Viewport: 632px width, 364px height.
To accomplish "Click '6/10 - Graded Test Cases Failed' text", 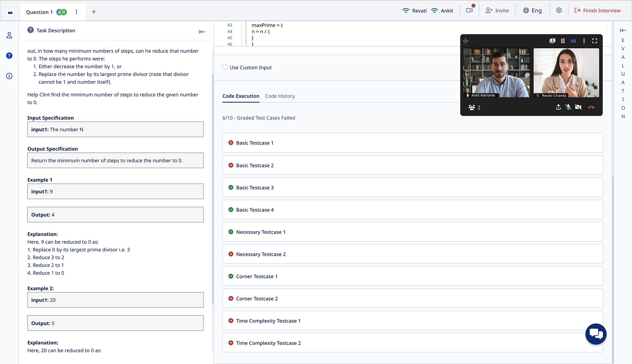I will (259, 118).
